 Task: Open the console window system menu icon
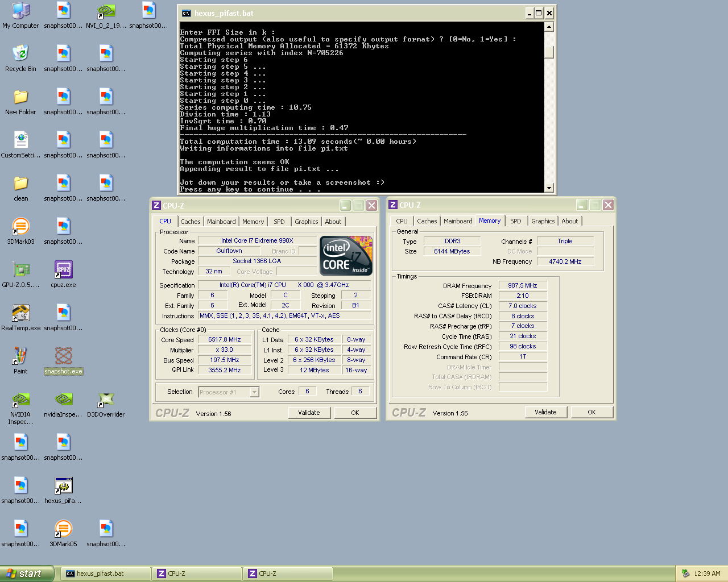186,13
